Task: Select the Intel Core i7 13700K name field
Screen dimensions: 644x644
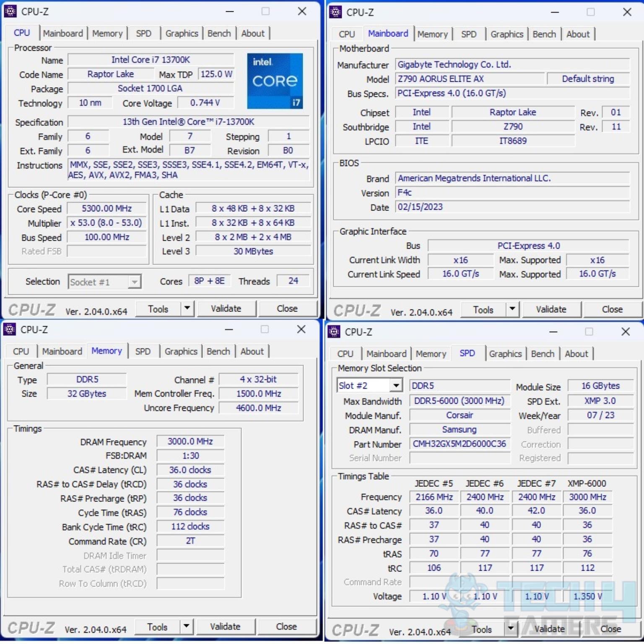Action: point(151,60)
